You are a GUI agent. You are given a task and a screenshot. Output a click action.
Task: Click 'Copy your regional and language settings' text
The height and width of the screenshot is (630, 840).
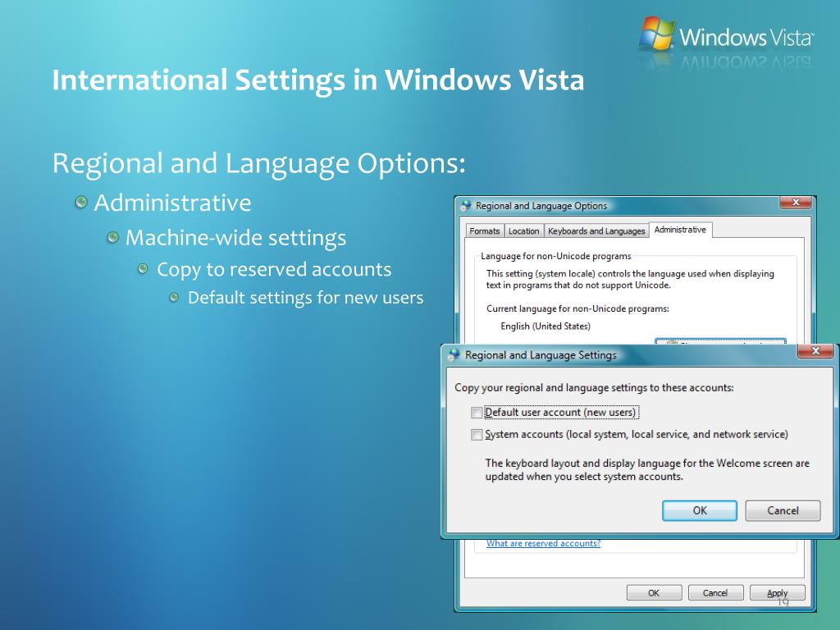click(x=594, y=387)
